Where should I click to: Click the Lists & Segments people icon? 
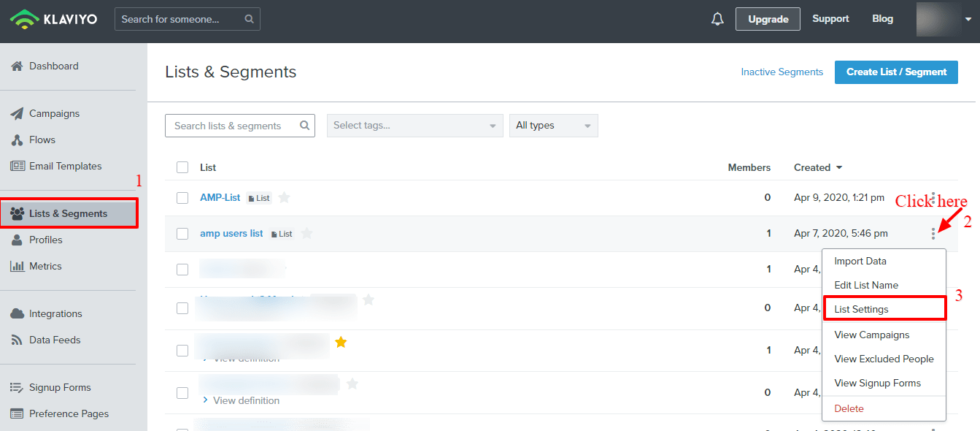18,213
